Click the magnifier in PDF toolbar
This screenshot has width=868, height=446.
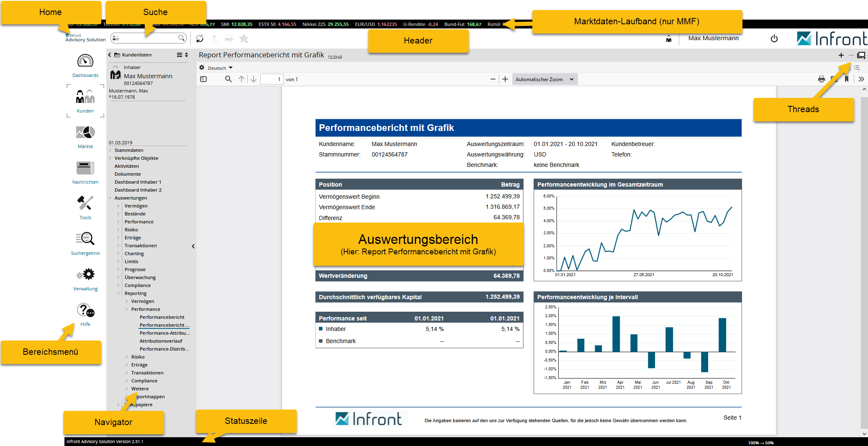pos(228,79)
